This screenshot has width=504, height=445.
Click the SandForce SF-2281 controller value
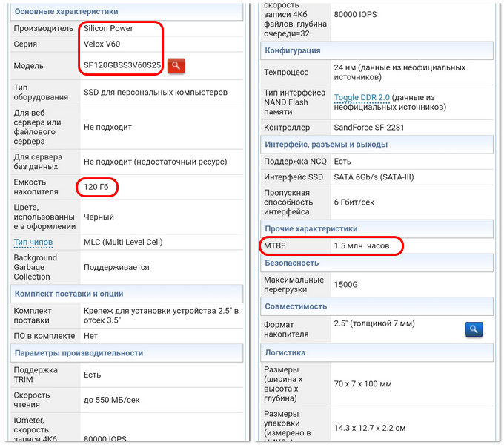(369, 128)
